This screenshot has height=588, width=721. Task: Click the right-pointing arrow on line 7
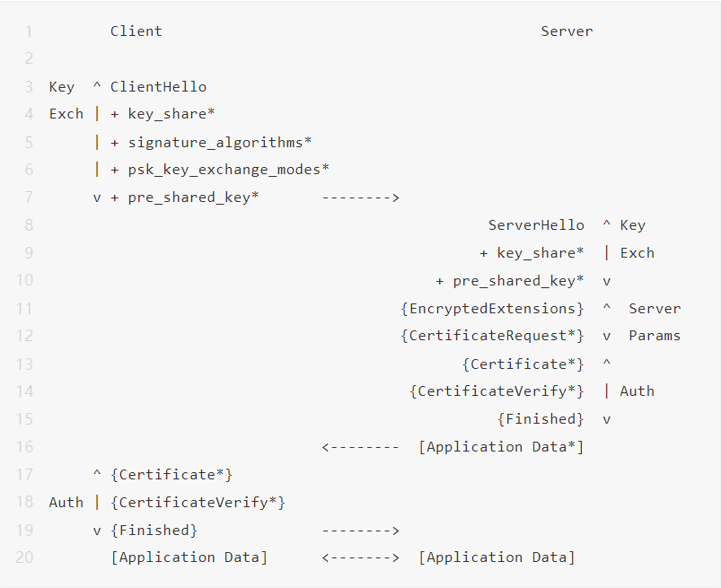pyautogui.click(x=360, y=197)
